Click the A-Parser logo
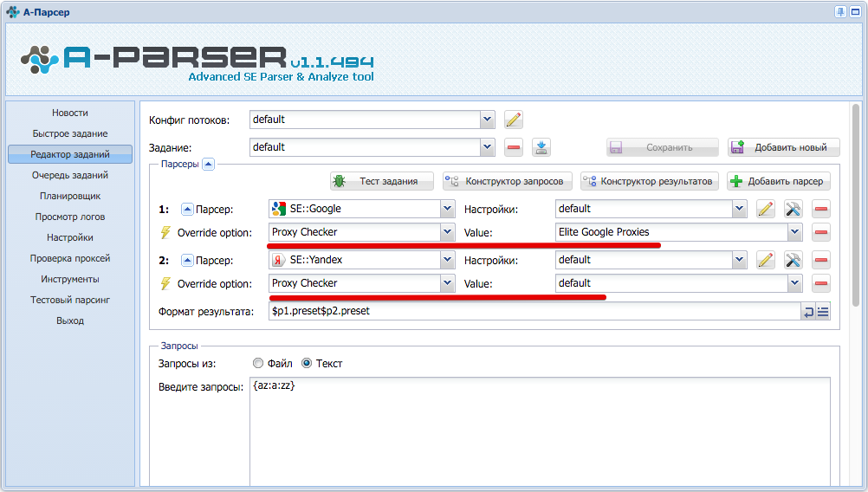Screen dimensions: 868x492 coord(197,62)
